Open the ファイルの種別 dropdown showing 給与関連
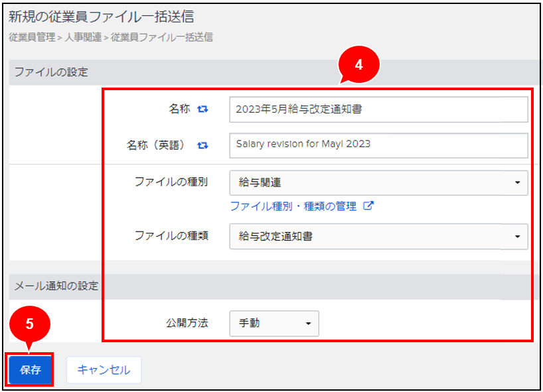 tap(378, 182)
